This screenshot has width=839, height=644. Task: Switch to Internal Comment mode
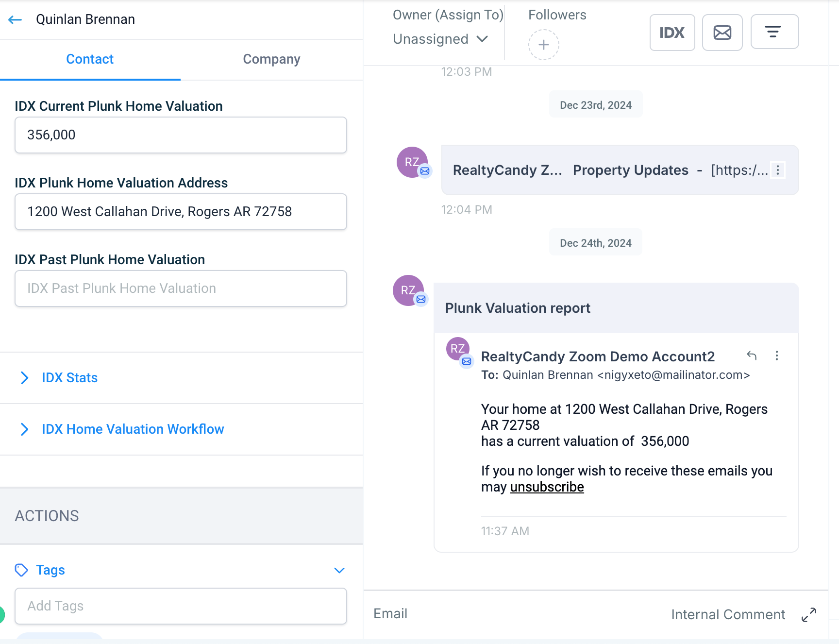pyautogui.click(x=728, y=614)
